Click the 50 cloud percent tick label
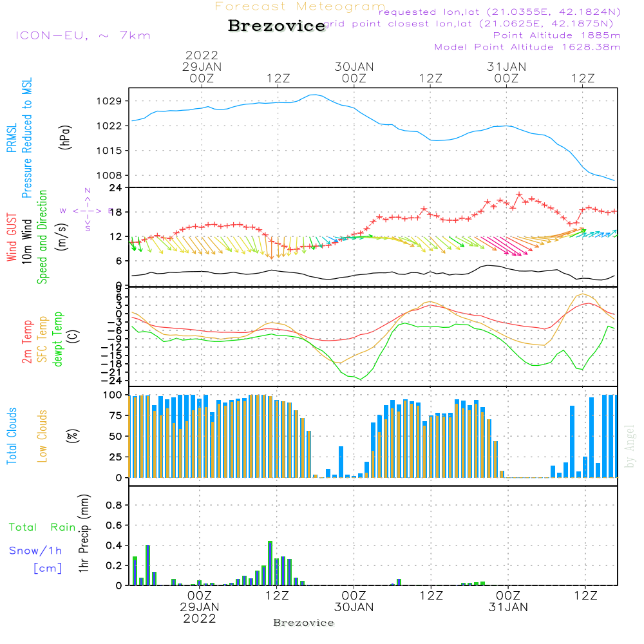The image size is (644, 644). tap(116, 437)
